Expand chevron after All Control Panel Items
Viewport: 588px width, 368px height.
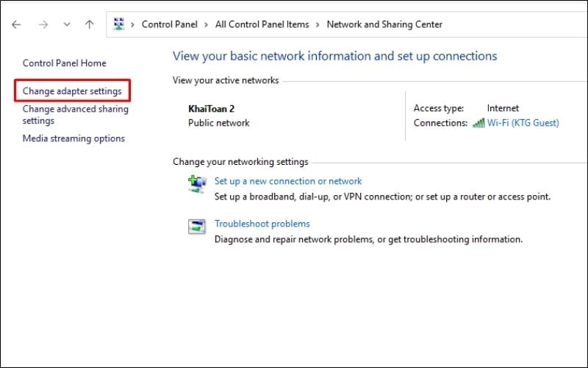[318, 25]
